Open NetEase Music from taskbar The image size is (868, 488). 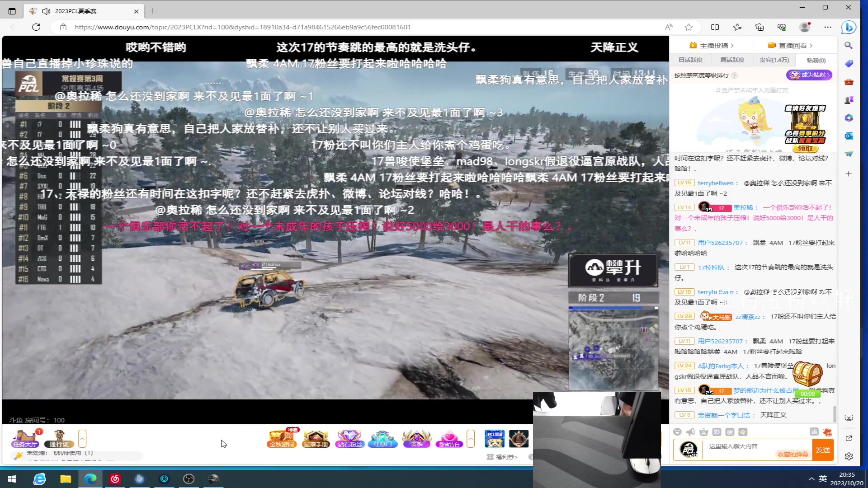point(115,479)
